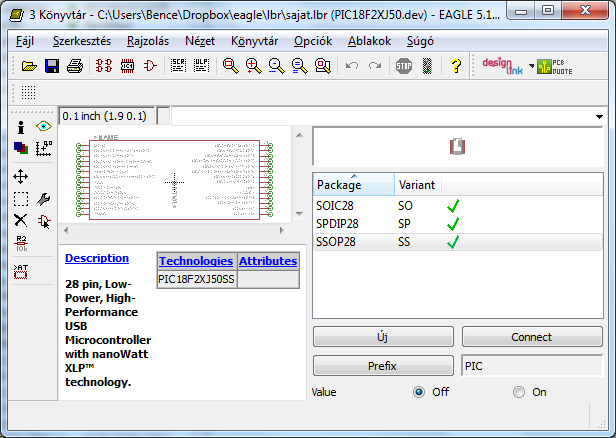The width and height of the screenshot is (616, 438).
Task: Select the Attribute >AT tool
Action: [x=20, y=271]
